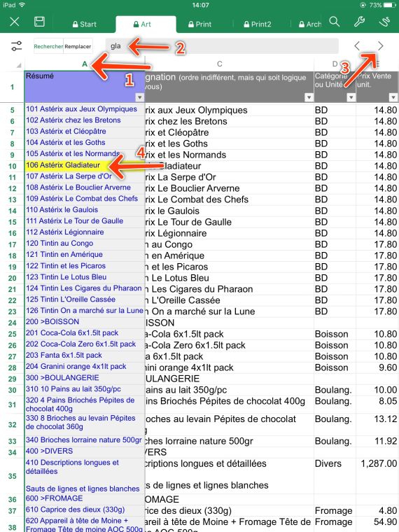The height and width of the screenshot is (532, 399).
Task: Select cell '112 Astérix Légionnaire'
Action: pos(85,232)
